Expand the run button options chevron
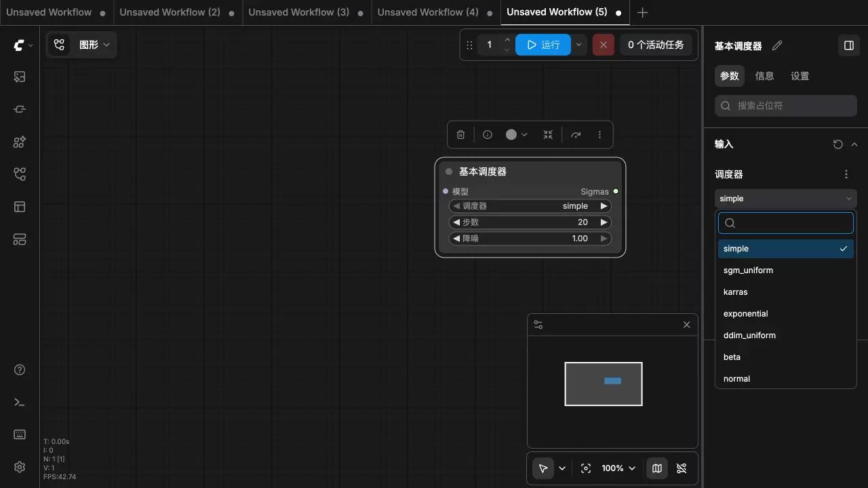Viewport: 868px width, 488px height. click(578, 45)
